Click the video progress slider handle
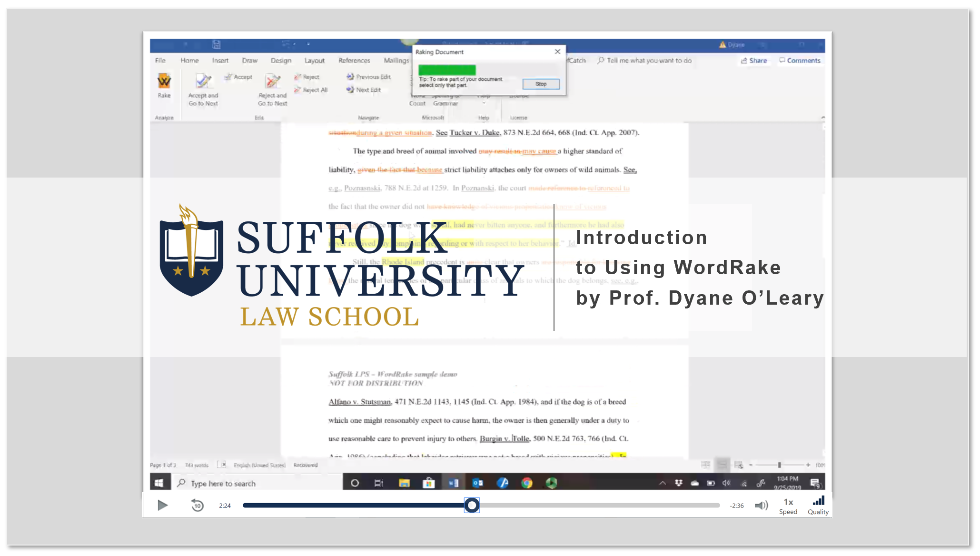Image resolution: width=980 pixels, height=556 pixels. [472, 505]
